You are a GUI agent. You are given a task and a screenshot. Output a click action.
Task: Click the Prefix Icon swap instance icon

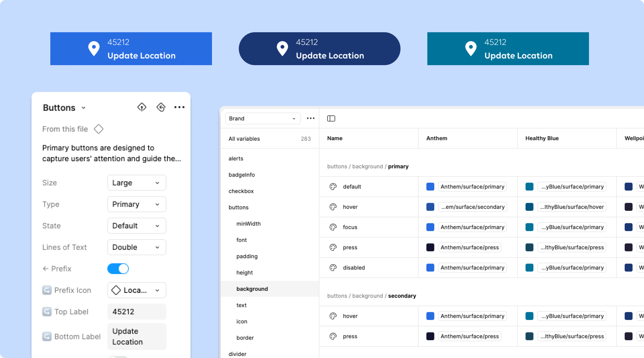click(47, 290)
